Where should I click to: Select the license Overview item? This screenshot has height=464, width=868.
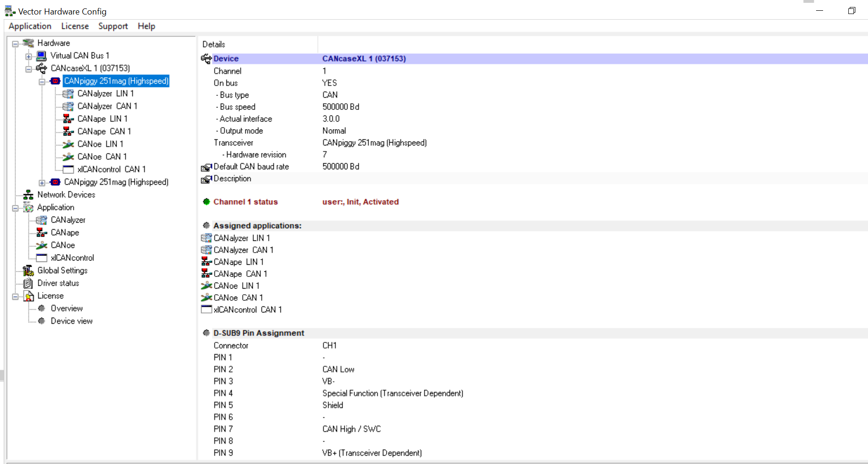click(66, 308)
